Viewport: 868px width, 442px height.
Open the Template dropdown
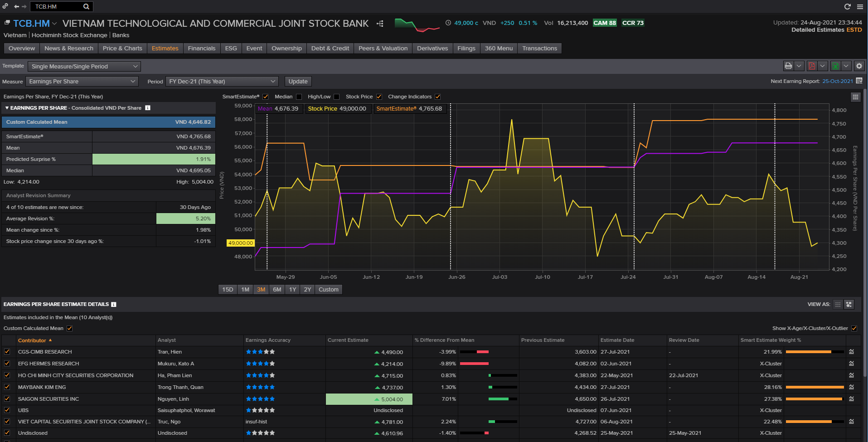pyautogui.click(x=84, y=67)
